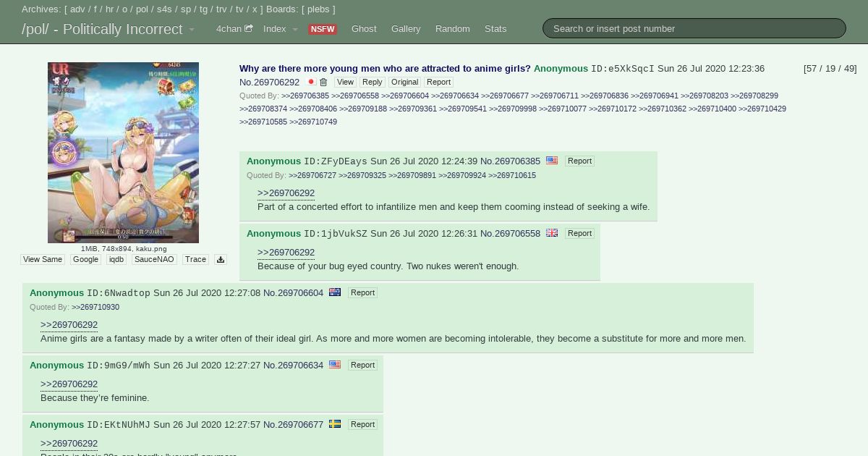The width and height of the screenshot is (868, 456).
Task: Follow quoted-by link >>269710930
Action: 95,307
